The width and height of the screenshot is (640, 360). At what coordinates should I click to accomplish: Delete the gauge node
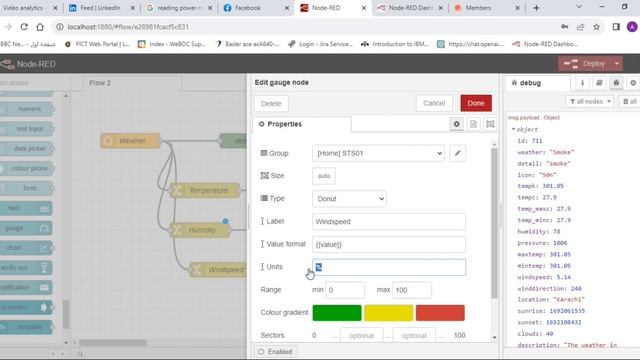pos(271,104)
